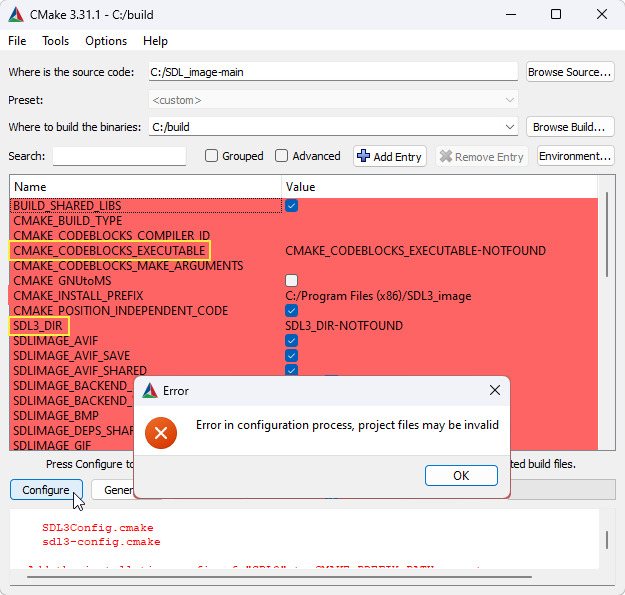Open the Help menu
Image resolution: width=625 pixels, height=595 pixels.
(155, 41)
